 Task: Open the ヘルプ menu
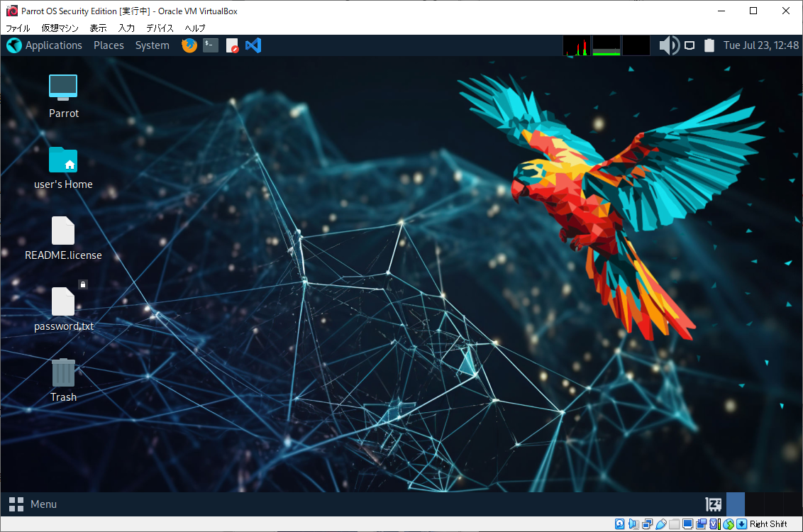pos(195,28)
